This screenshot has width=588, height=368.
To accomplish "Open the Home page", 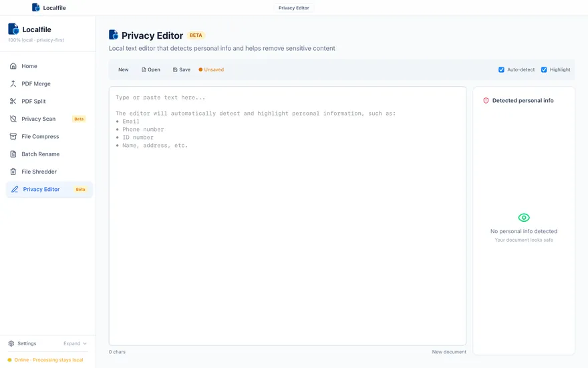I will point(49,66).
